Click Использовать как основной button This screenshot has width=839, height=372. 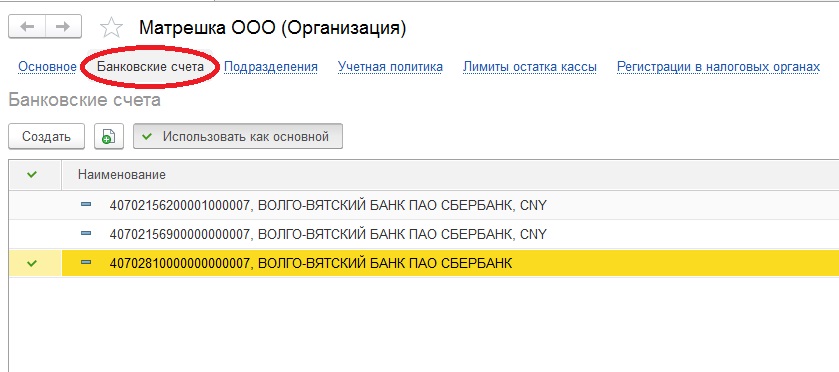click(238, 136)
